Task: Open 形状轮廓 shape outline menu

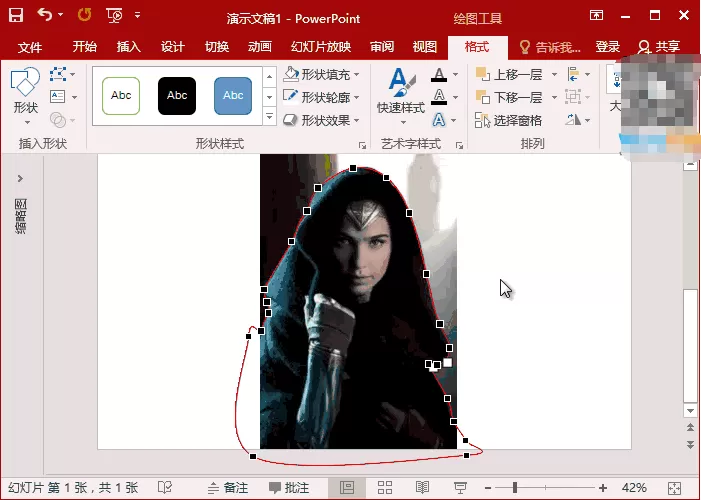Action: 321,97
